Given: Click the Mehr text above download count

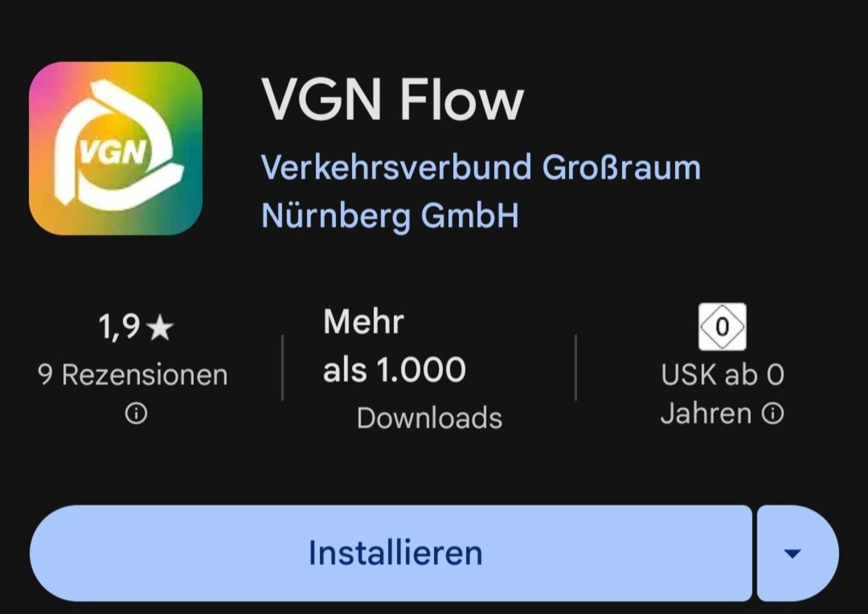Looking at the screenshot, I should 363,322.
